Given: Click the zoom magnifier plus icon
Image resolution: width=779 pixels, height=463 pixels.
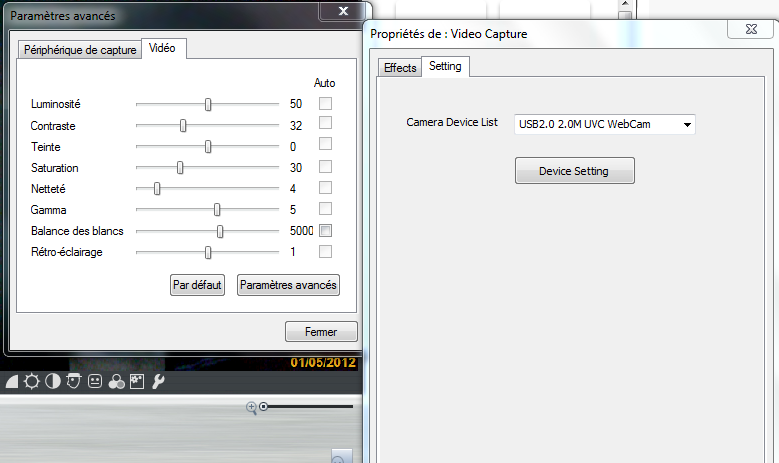Looking at the screenshot, I should pyautogui.click(x=252, y=407).
